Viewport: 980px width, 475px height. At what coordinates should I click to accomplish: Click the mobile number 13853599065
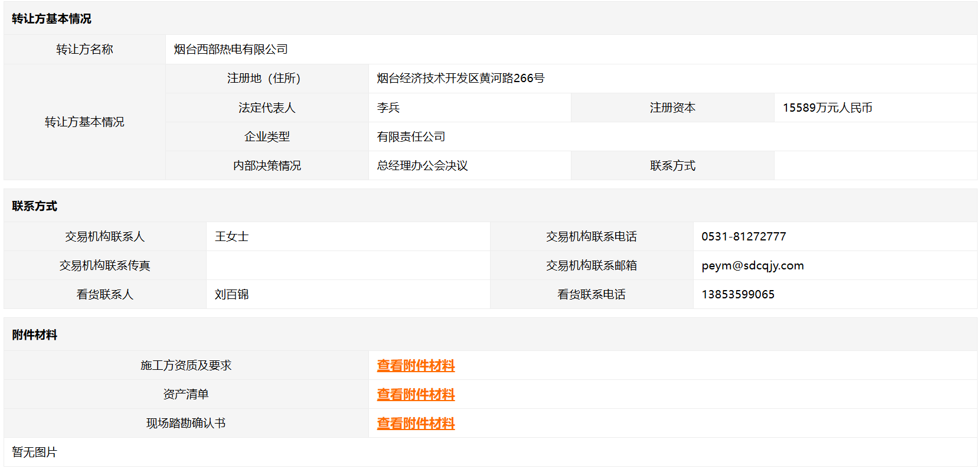pyautogui.click(x=737, y=295)
